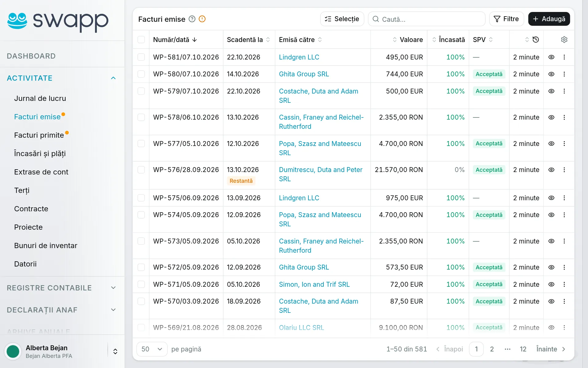Viewport: 588px width, 368px height.
Task: Open help icon next to Facturi emise
Action: pos(192,19)
